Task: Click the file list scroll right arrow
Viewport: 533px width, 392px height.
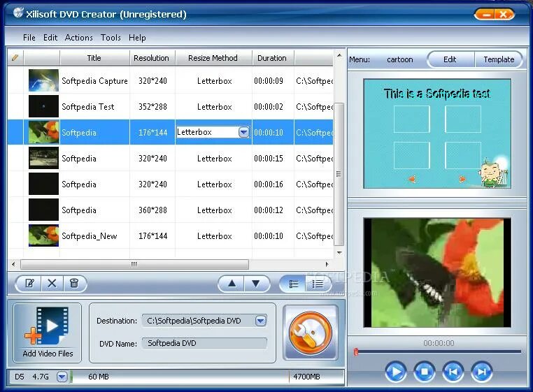Action: tap(327, 264)
